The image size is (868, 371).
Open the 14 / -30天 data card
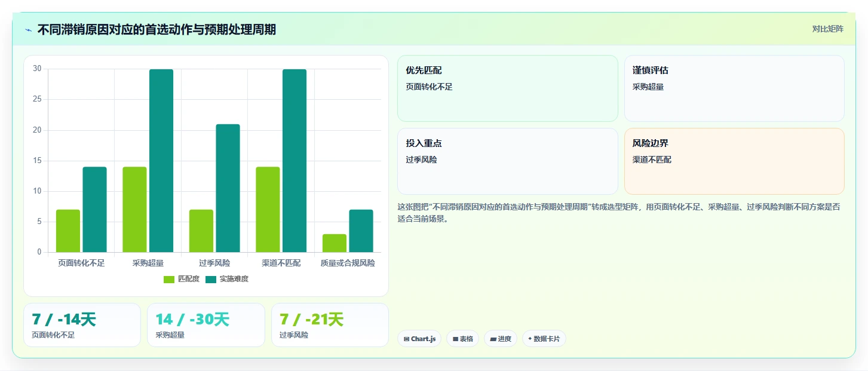tap(206, 325)
